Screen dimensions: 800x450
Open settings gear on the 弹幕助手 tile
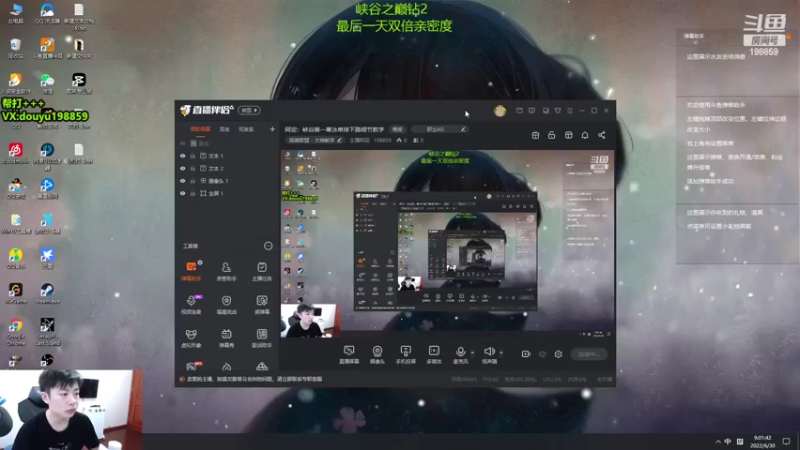coord(200,262)
